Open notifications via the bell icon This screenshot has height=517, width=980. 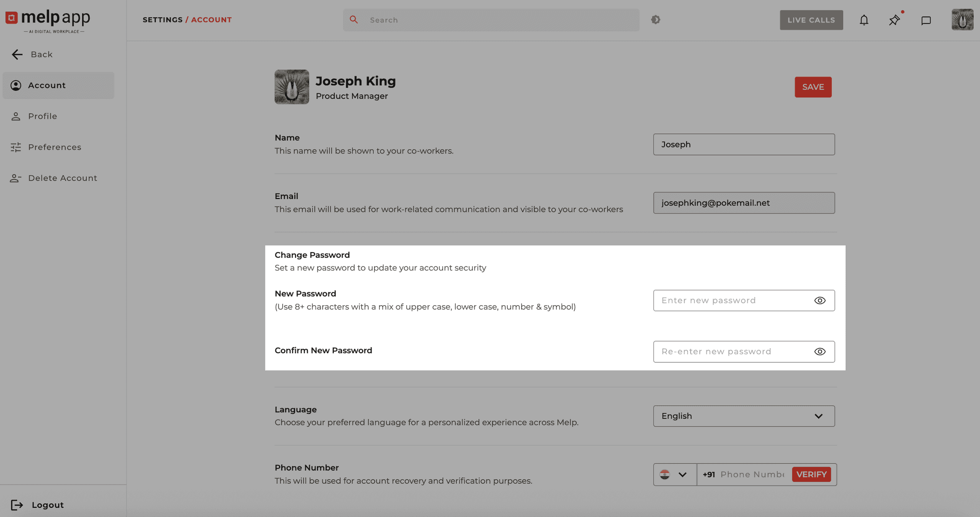click(x=864, y=20)
